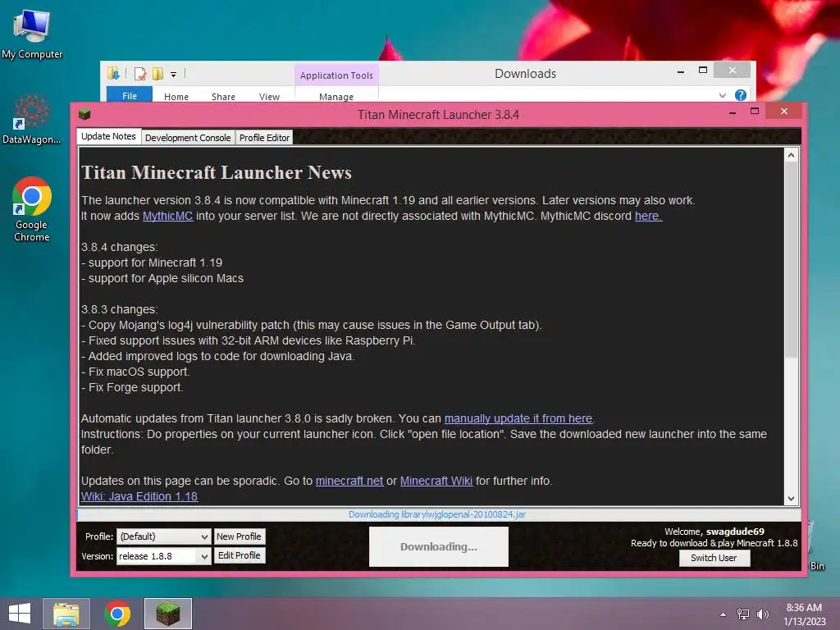Select the Minecraft launcher taskbar icon
The width and height of the screenshot is (840, 630).
[167, 614]
